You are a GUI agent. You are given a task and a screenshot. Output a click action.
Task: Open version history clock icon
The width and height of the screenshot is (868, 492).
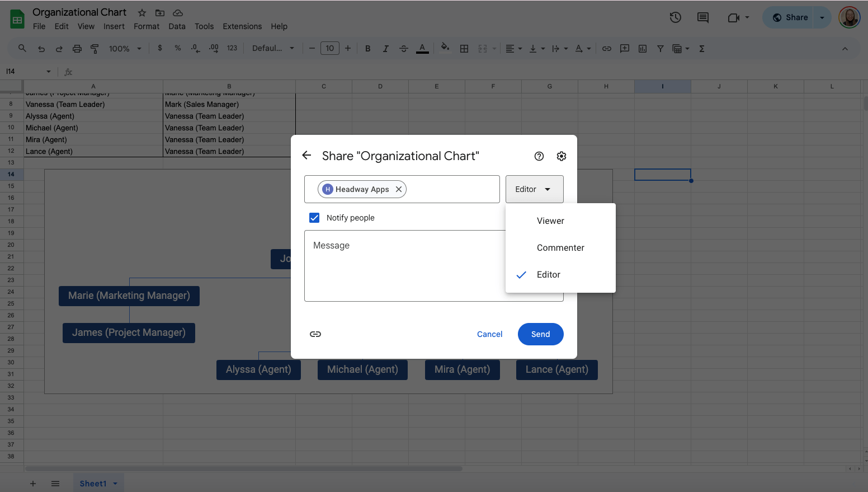point(676,17)
